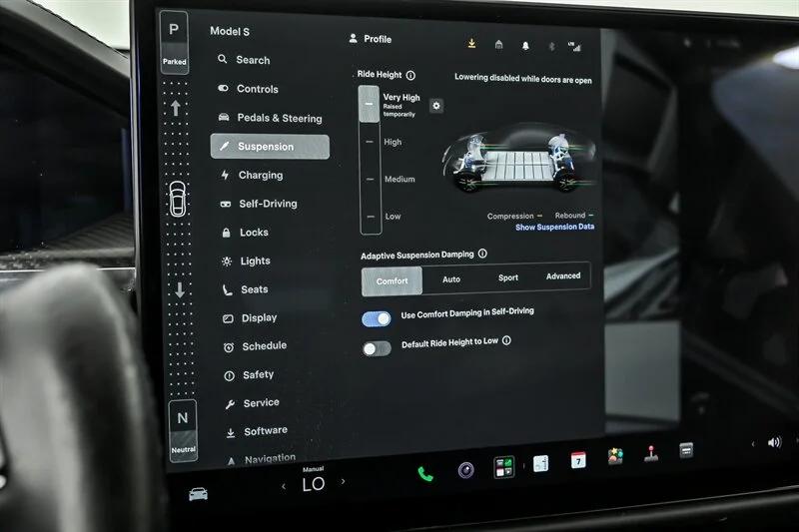
Task: Tap the Charging lightning bolt icon
Action: (x=225, y=175)
